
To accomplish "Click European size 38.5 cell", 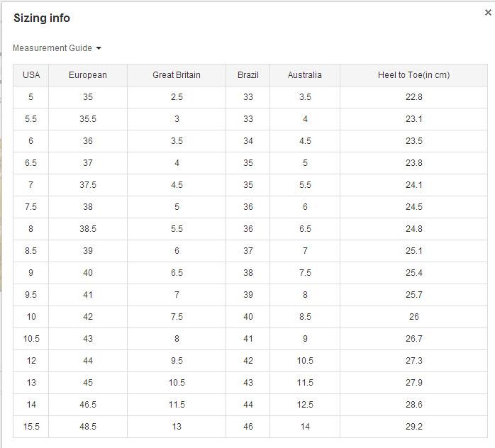I will 88,229.
